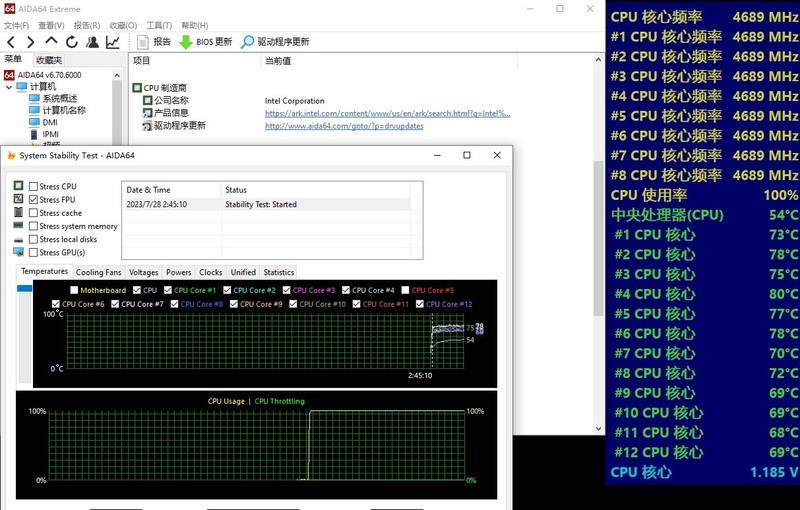Click the Back navigation arrow
800x510 pixels.
click(x=11, y=42)
